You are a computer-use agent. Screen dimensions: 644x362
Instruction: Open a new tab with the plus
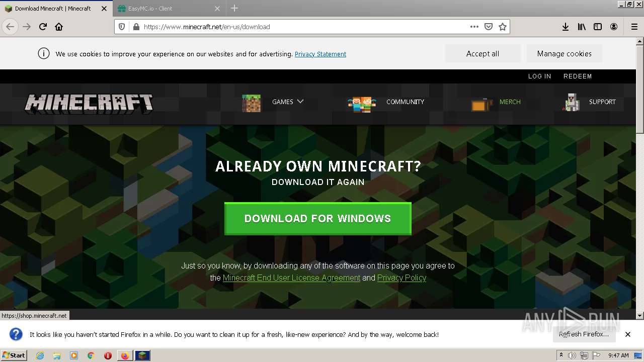[234, 8]
